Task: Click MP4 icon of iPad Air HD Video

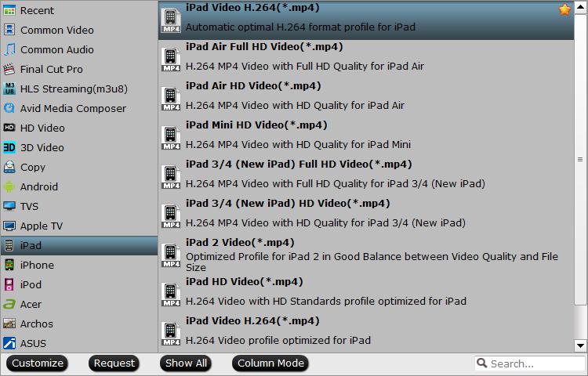Action: click(171, 99)
